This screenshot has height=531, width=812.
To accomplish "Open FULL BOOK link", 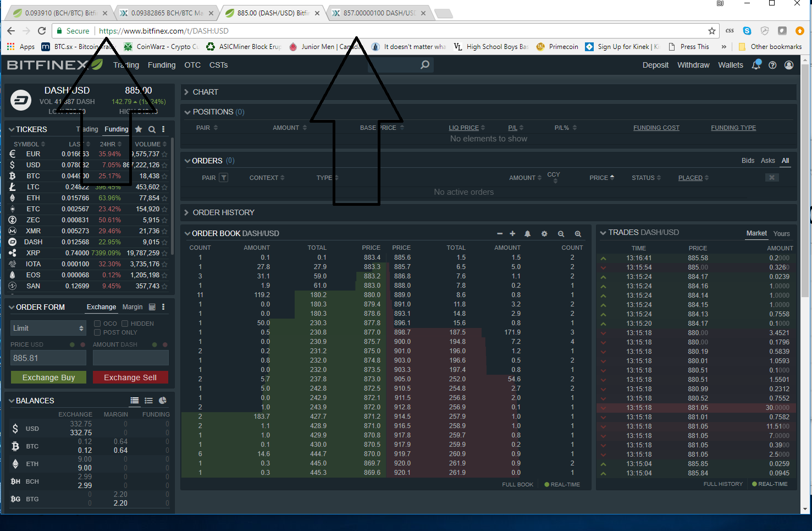I will (x=517, y=485).
